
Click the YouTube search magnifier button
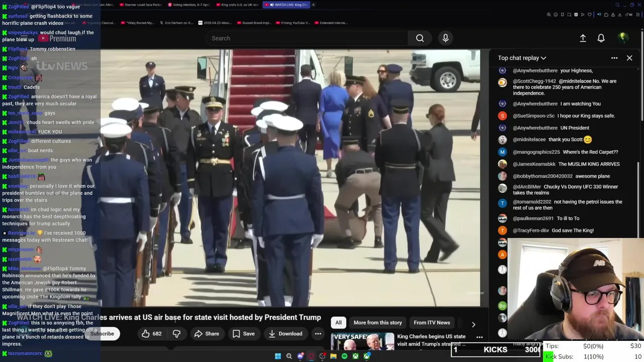(x=420, y=38)
